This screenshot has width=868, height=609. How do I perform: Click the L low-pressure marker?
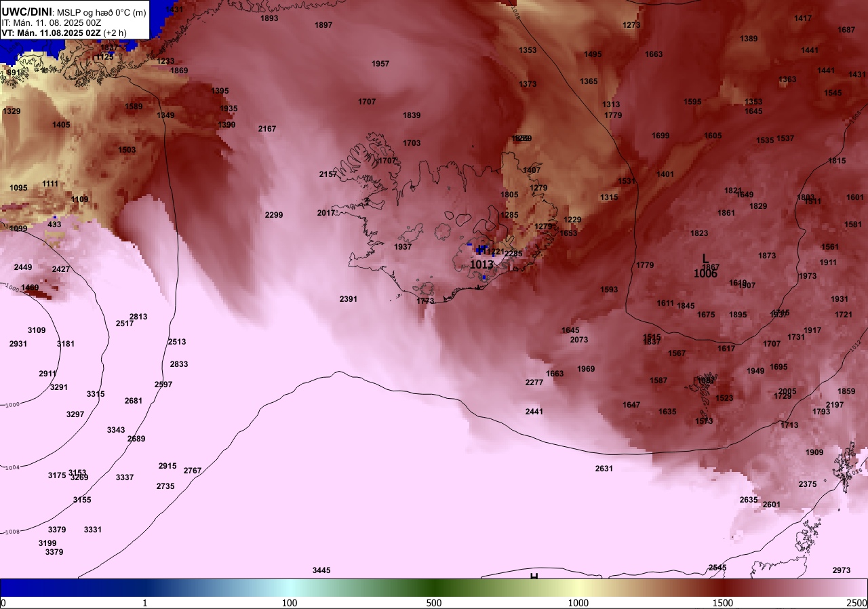(x=705, y=258)
